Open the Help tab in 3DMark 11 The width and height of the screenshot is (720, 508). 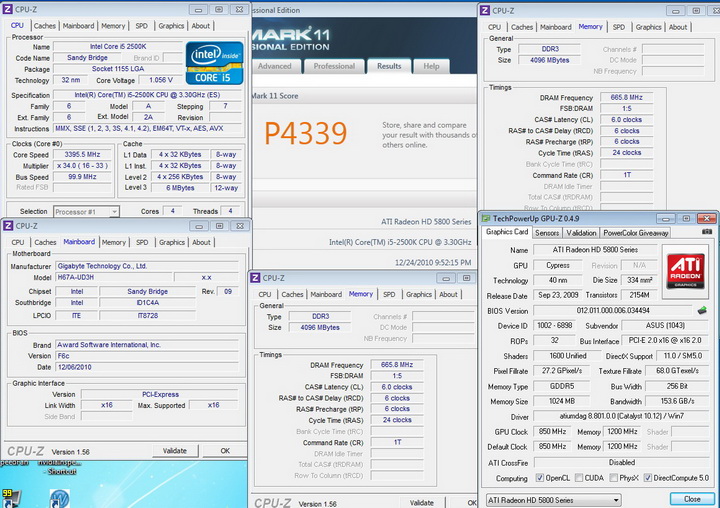coord(431,66)
